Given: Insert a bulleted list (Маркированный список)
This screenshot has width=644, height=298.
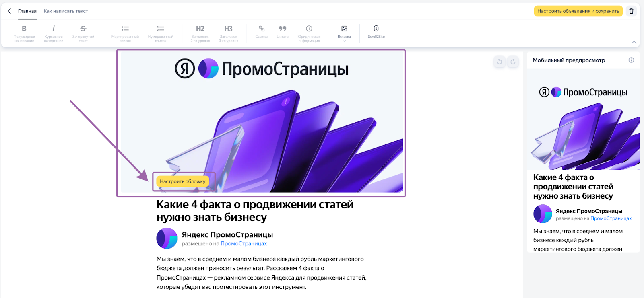Looking at the screenshot, I should tap(125, 33).
